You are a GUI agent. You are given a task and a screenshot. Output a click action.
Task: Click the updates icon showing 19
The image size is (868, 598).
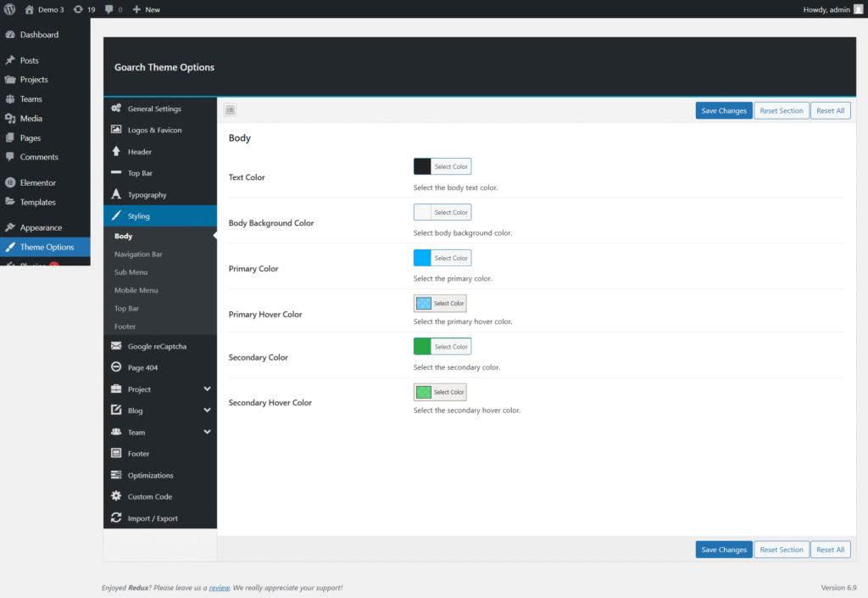pyautogui.click(x=78, y=9)
